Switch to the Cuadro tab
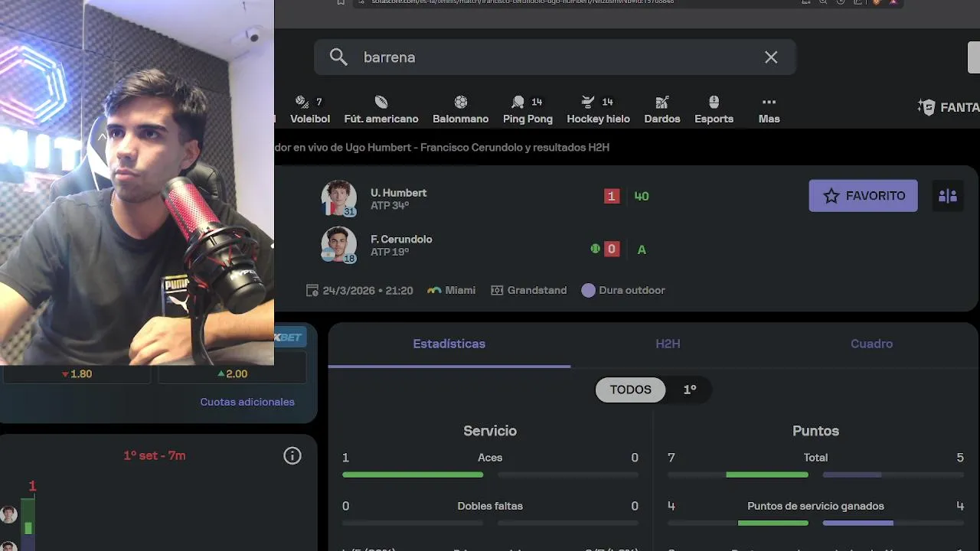 tap(871, 344)
